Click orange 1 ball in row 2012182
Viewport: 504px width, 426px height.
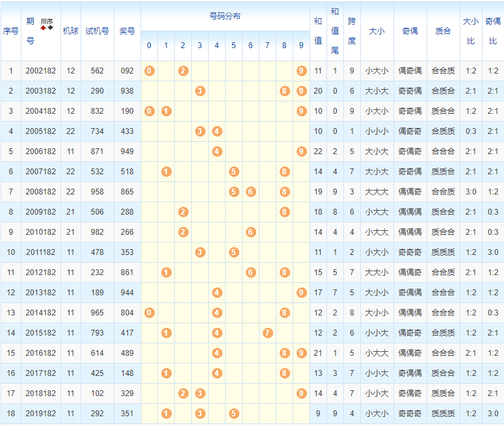point(166,273)
